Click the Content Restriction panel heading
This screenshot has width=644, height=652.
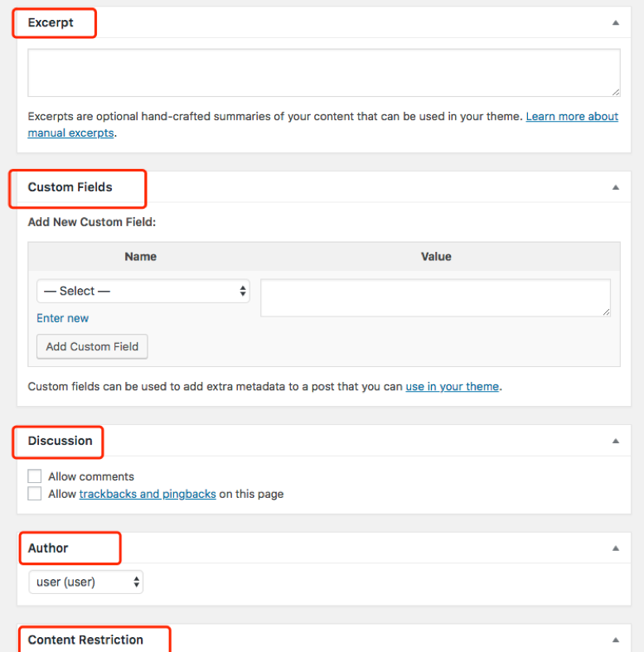coord(85,640)
